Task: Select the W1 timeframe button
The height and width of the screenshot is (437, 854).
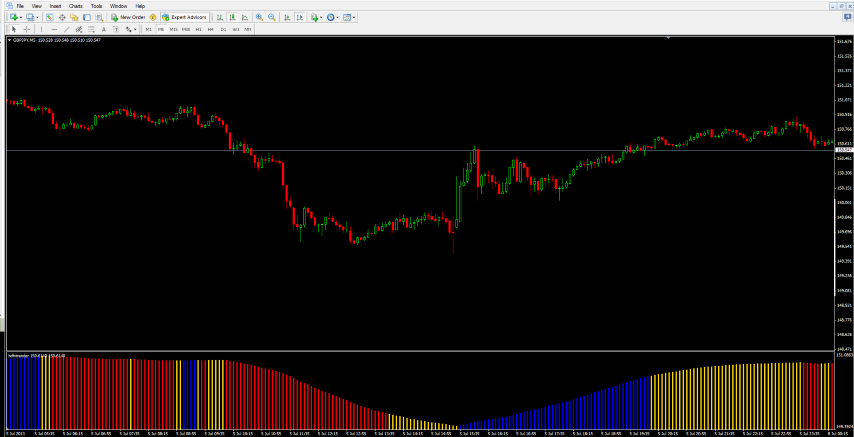Action: click(235, 29)
